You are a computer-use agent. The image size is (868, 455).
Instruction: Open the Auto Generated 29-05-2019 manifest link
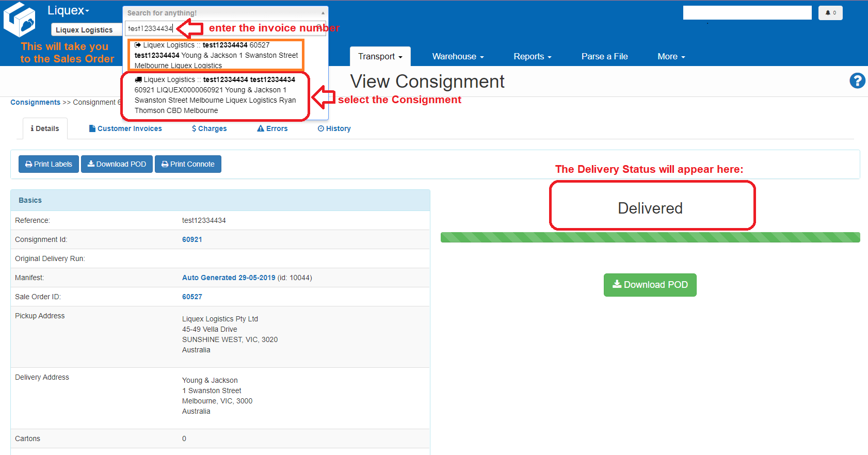tap(229, 278)
